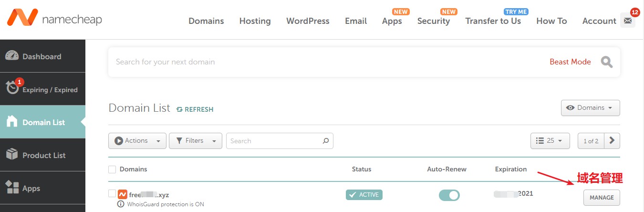This screenshot has height=212, width=644.
Task: Click the MANAGE button
Action: pos(602,198)
